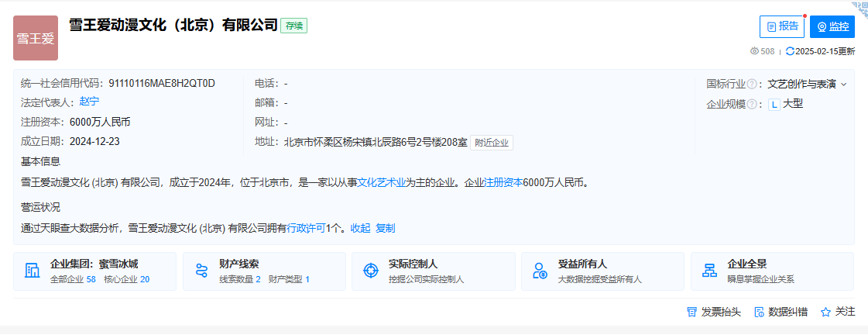Screen dimensions: 868x335
Task: Click the 实际控制人 target icon
Action: 370,271
